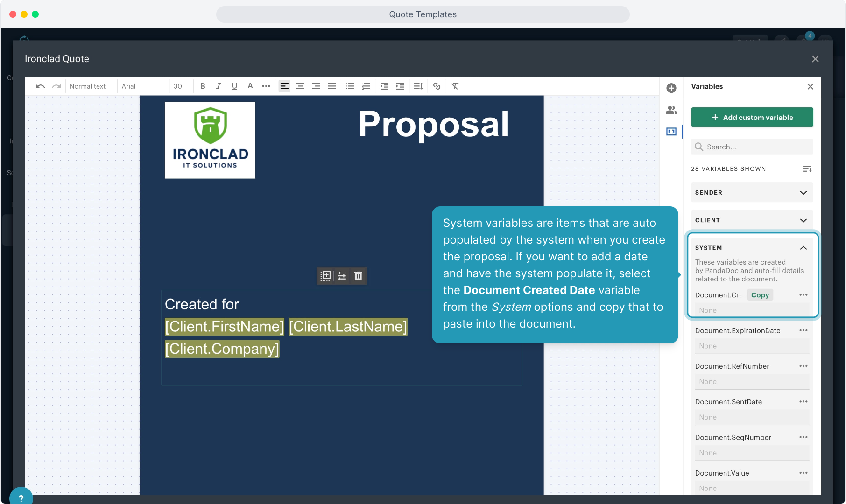The width and height of the screenshot is (846, 504).
Task: Focus the variables Search field
Action: [x=752, y=147]
